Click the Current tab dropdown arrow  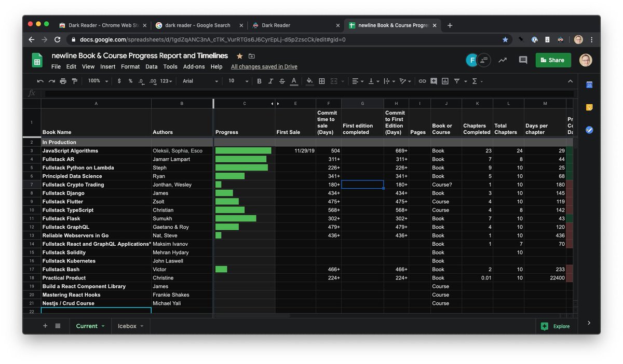pos(103,326)
